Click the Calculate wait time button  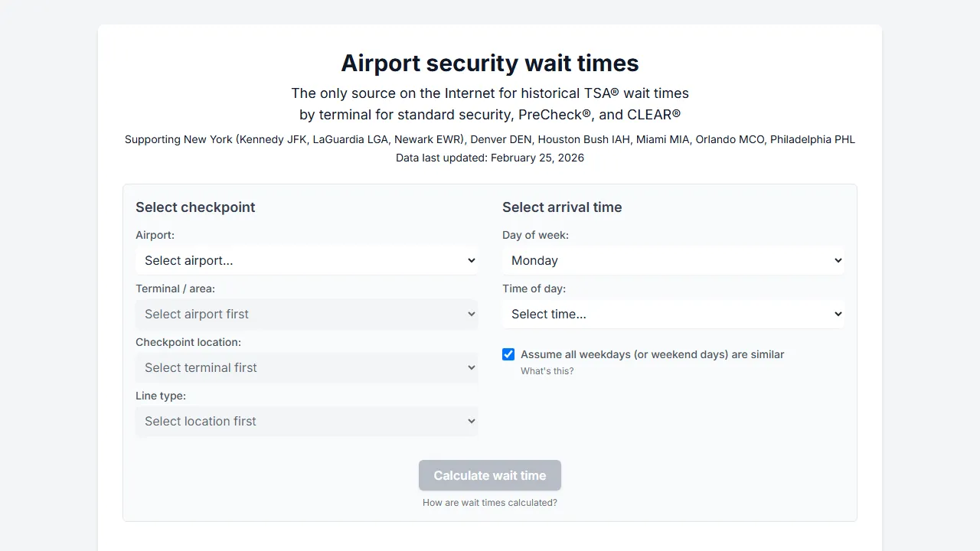489,475
